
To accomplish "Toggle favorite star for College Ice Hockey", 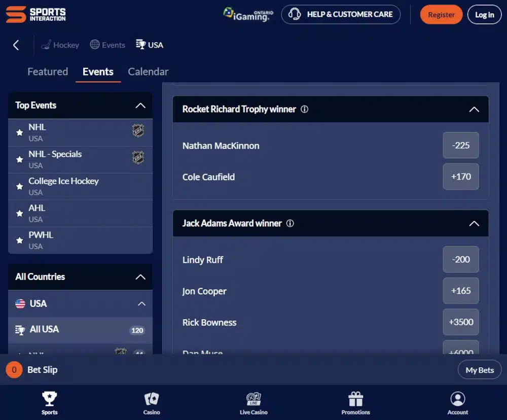I will [20, 186].
